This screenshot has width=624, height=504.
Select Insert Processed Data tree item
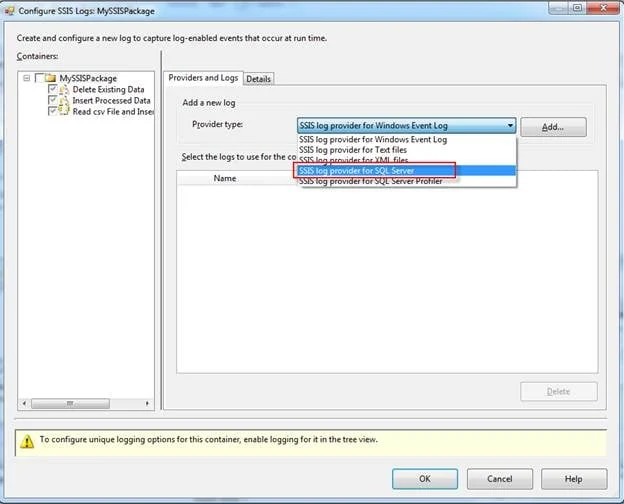tap(111, 100)
